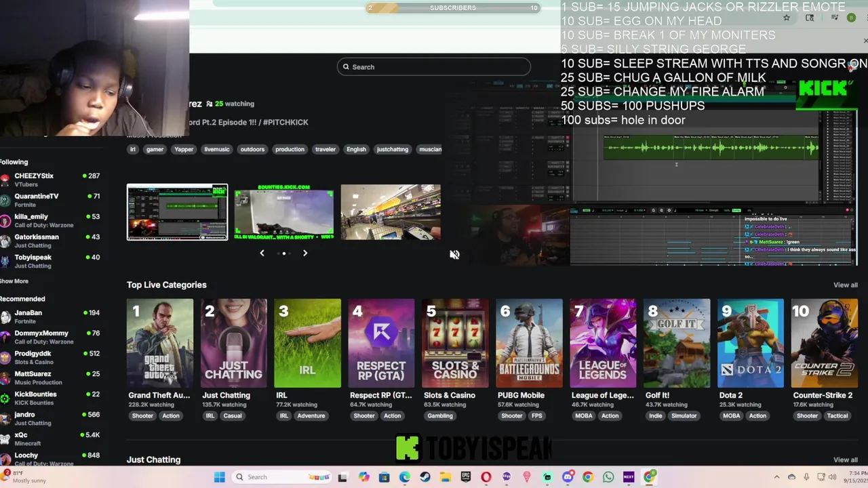Open Counter-Strike 2 category card

825,343
